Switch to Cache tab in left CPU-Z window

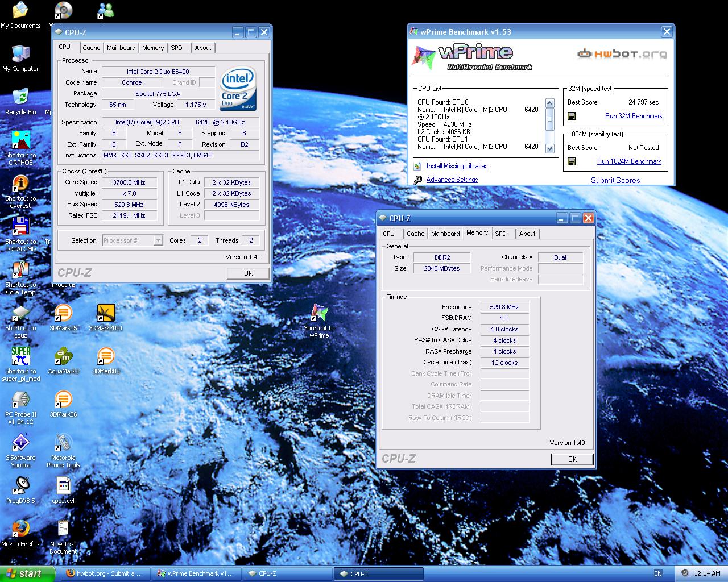click(x=92, y=48)
